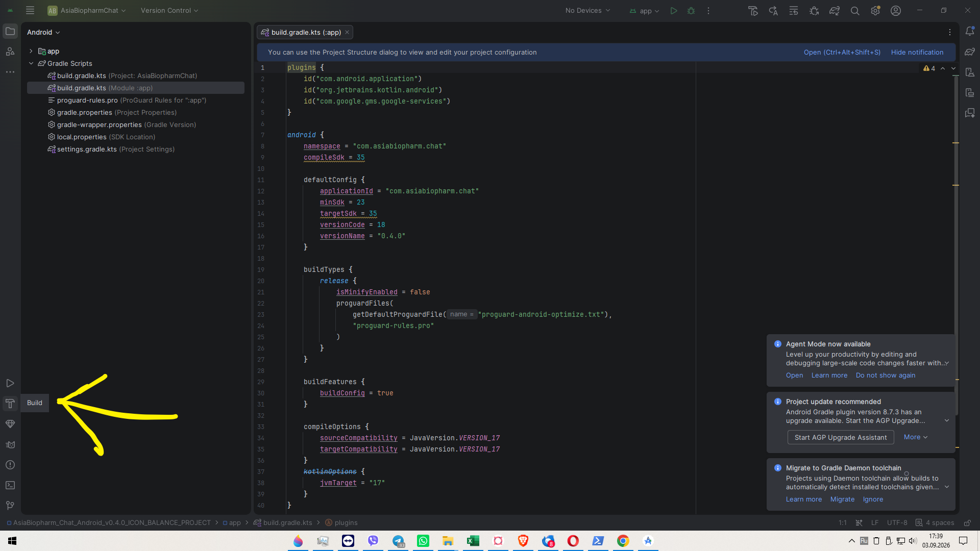Open the Problems tool window
980x551 pixels.
tap(10, 465)
